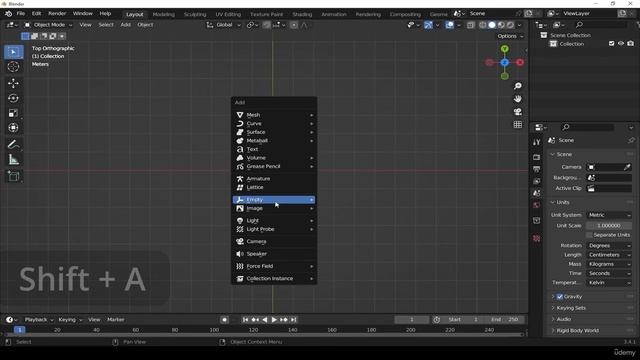Click the timeline playhead at frame 1

click(x=20, y=330)
